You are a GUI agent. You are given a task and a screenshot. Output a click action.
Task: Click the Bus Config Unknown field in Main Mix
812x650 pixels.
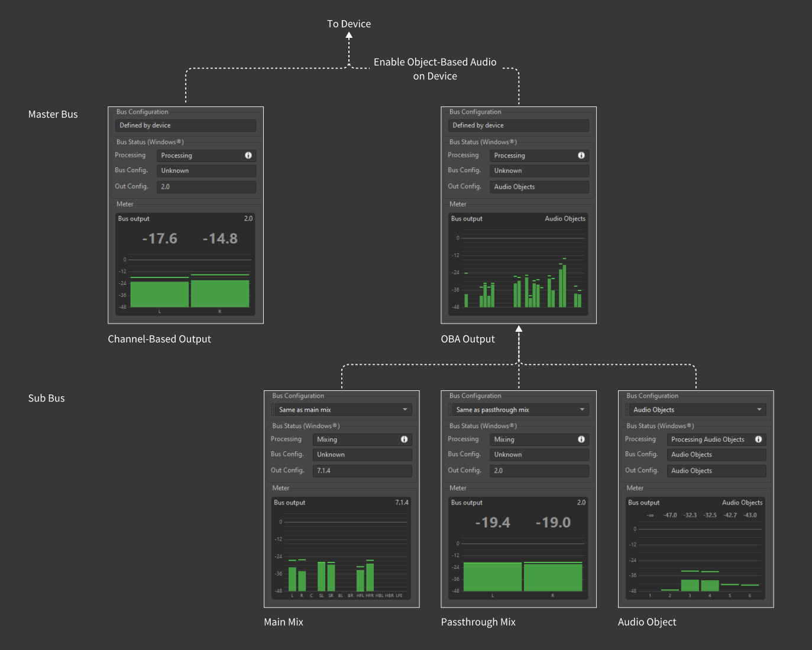362,455
